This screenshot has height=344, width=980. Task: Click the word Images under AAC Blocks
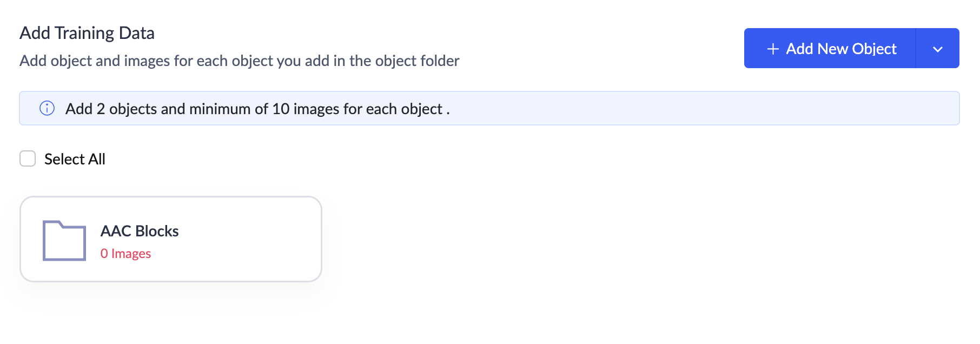(x=131, y=253)
